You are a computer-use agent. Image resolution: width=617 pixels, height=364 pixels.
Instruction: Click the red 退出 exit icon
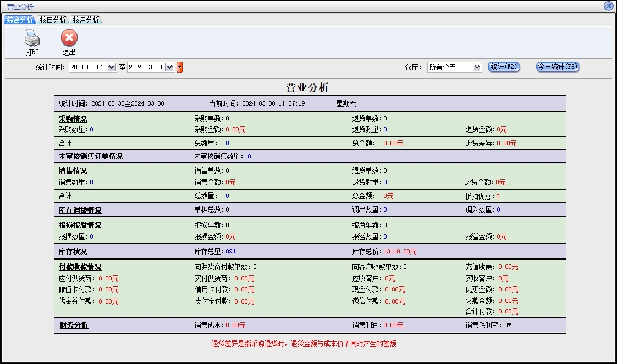tap(69, 38)
